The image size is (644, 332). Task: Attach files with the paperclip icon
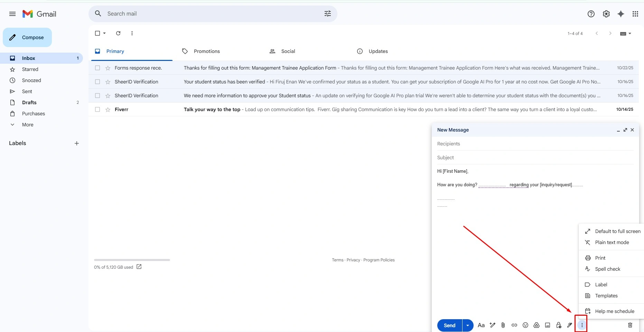(503, 325)
